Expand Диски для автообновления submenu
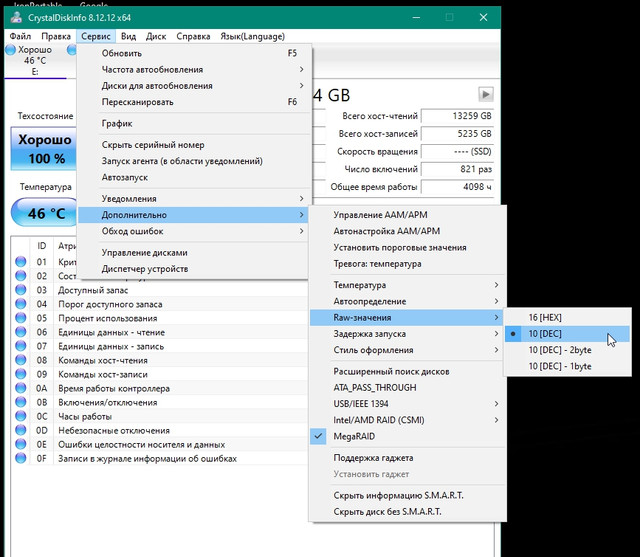 [193, 86]
